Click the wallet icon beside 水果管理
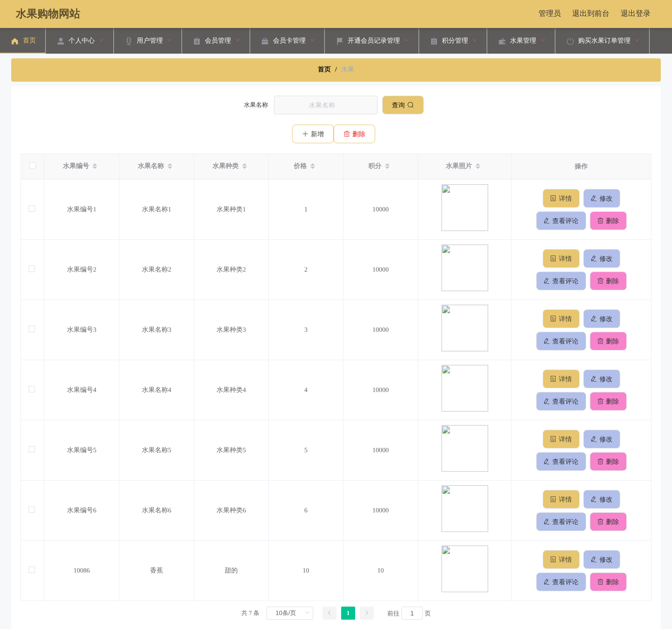 click(502, 41)
